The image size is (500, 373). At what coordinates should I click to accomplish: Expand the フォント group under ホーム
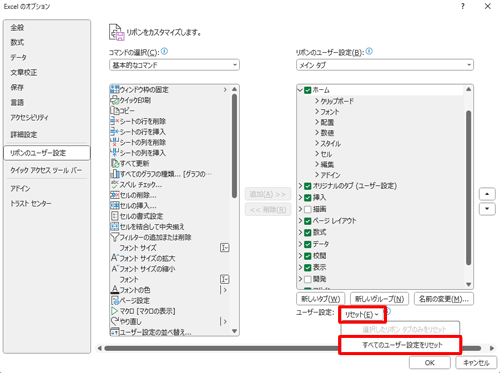[x=317, y=111]
